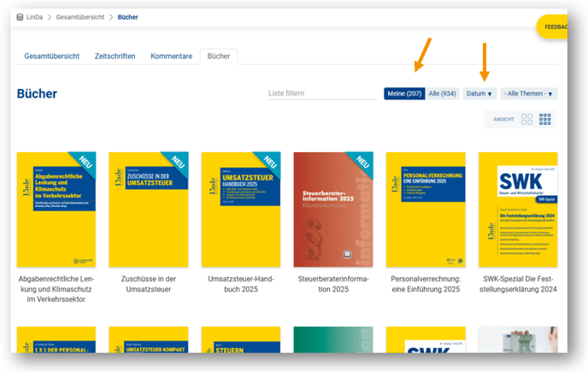588x372 pixels.
Task: Open Steuerberaterinformation 2025 red book cover
Action: tap(333, 210)
